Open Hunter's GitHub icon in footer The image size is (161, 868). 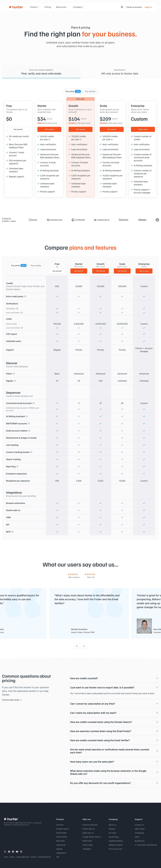[21, 852]
